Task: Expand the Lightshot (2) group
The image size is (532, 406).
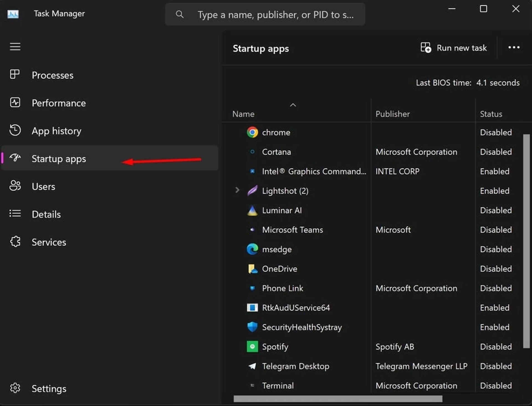Action: point(237,190)
